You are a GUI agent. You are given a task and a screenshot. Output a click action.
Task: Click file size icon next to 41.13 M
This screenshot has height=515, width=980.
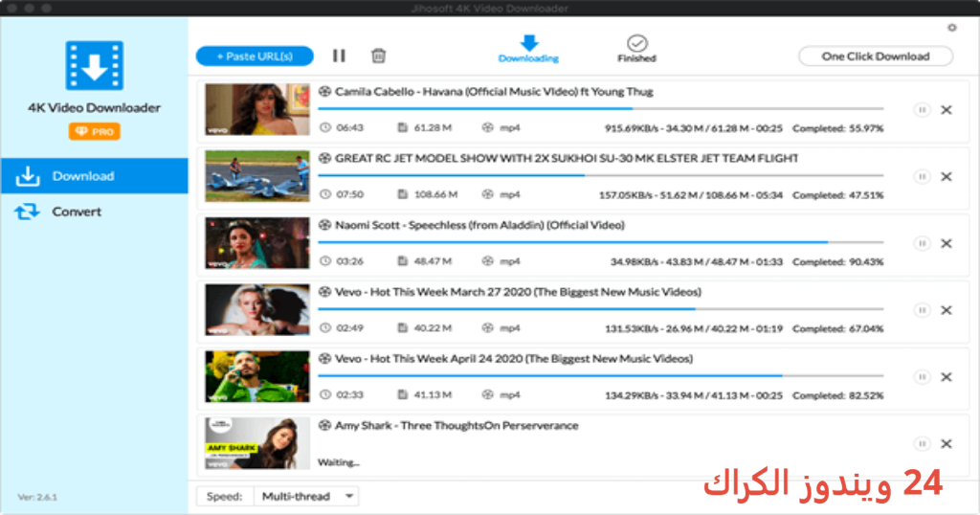[403, 395]
